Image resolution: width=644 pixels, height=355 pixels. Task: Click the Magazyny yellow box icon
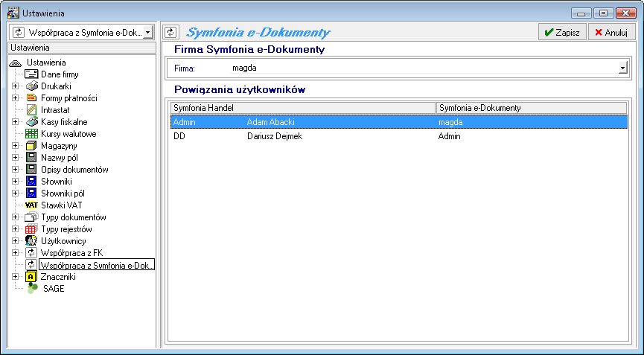coord(31,146)
